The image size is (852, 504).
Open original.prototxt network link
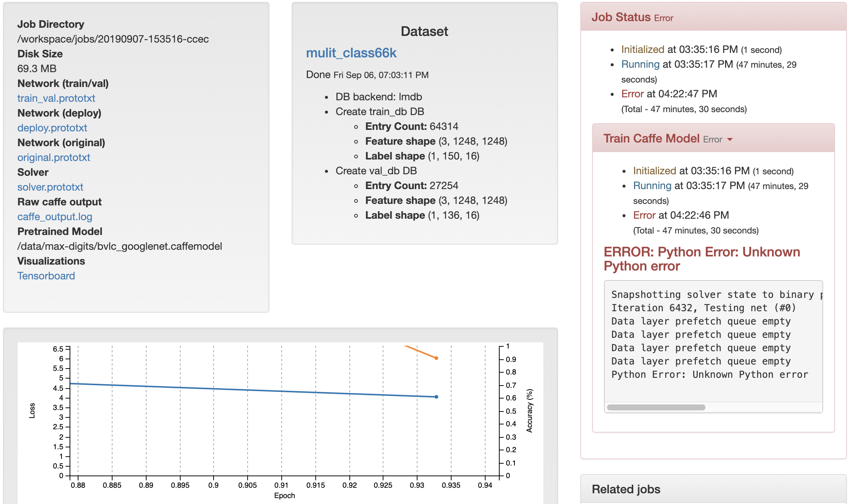54,157
